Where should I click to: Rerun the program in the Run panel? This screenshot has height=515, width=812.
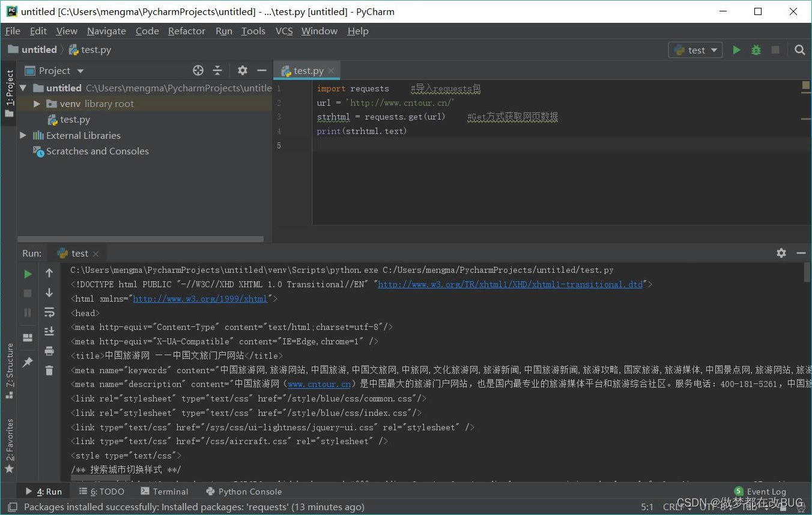coord(27,273)
